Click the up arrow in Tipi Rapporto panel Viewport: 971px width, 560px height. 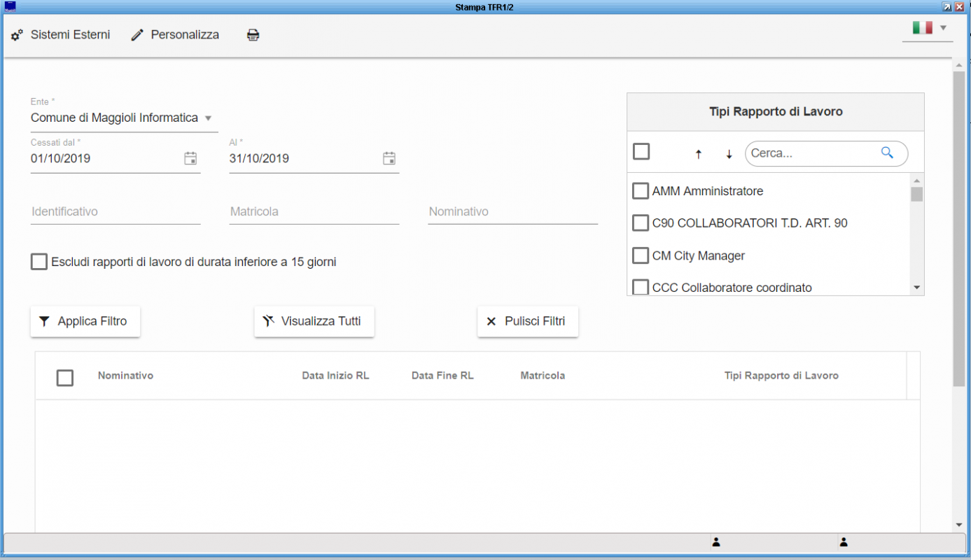[x=698, y=155]
